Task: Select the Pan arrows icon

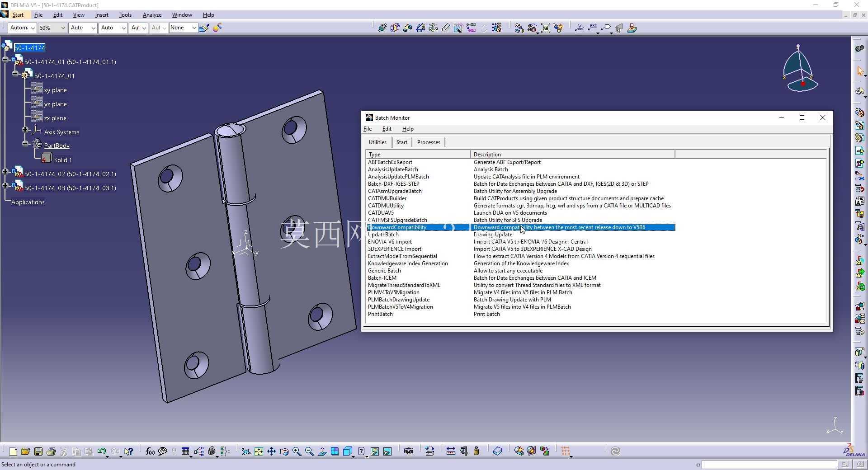Action: tap(271, 451)
